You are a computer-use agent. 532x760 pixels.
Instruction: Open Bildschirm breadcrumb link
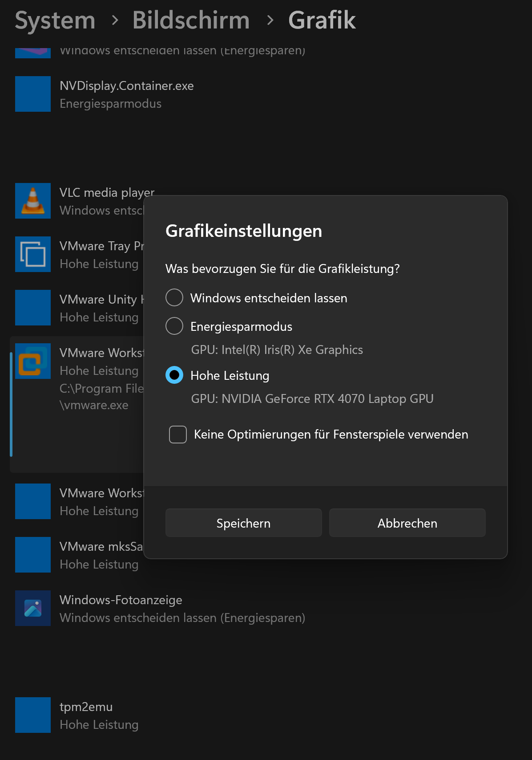[191, 20]
